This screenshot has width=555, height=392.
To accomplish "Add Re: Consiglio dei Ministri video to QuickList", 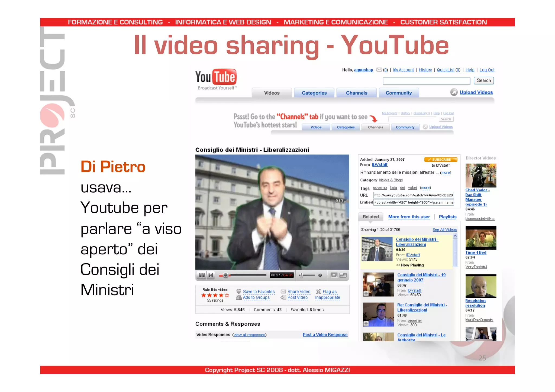I will [366, 323].
